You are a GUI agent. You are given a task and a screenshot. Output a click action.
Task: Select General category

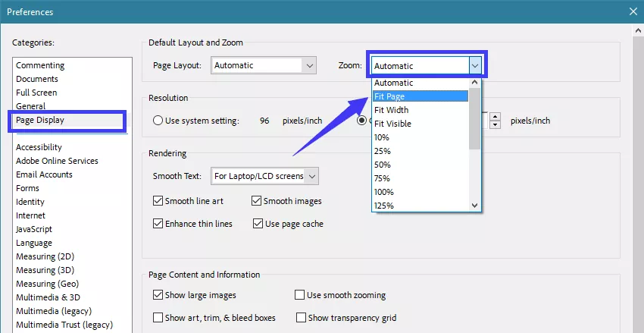31,106
